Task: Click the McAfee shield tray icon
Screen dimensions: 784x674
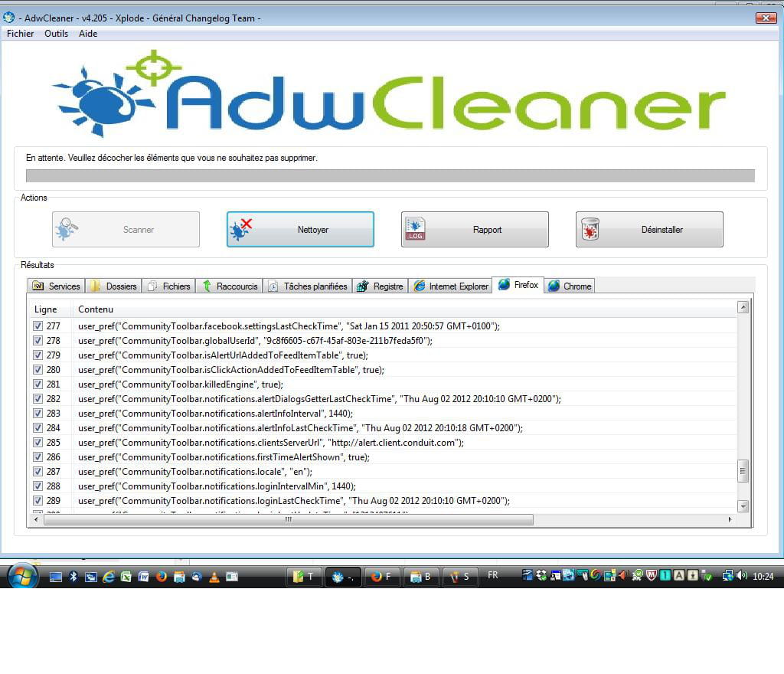Action: point(651,575)
